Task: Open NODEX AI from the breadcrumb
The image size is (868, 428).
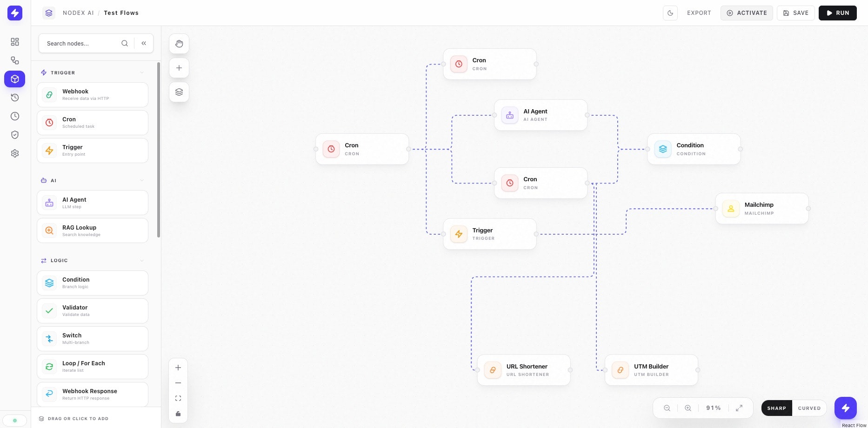Action: pyautogui.click(x=78, y=13)
